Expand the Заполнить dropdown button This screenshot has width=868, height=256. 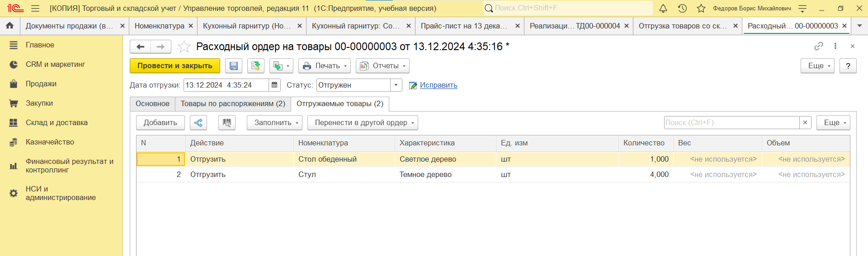point(274,123)
